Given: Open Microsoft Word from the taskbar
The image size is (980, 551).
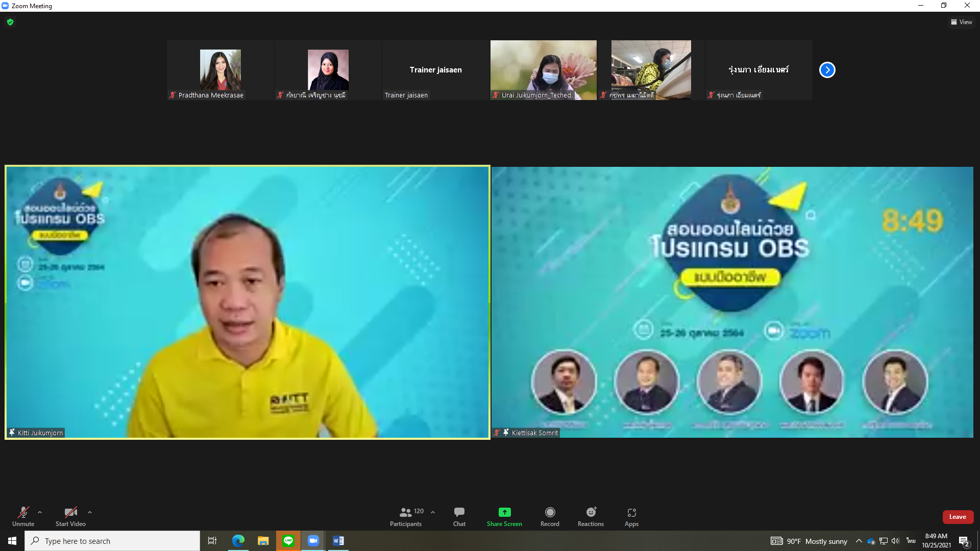Looking at the screenshot, I should point(338,541).
